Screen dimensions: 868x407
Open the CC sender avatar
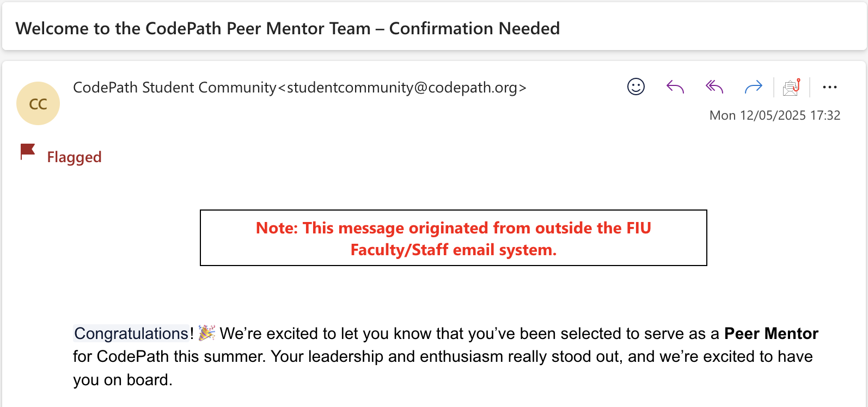(x=38, y=103)
